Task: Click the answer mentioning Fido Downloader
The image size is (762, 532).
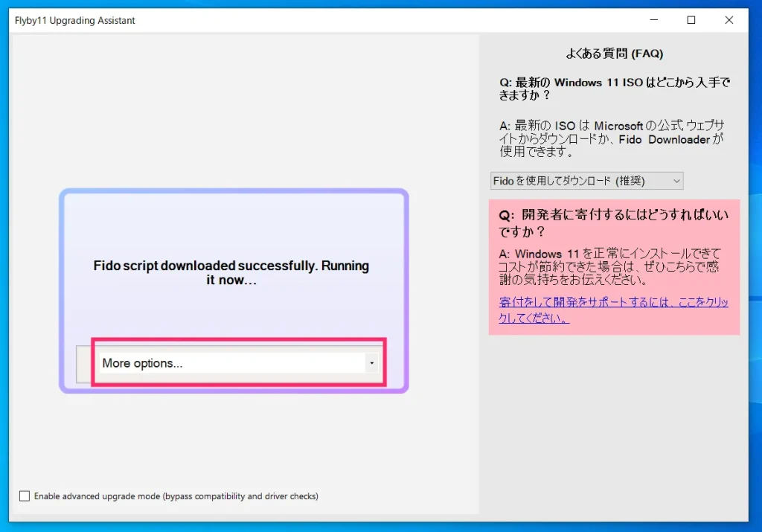Action: (x=612, y=139)
